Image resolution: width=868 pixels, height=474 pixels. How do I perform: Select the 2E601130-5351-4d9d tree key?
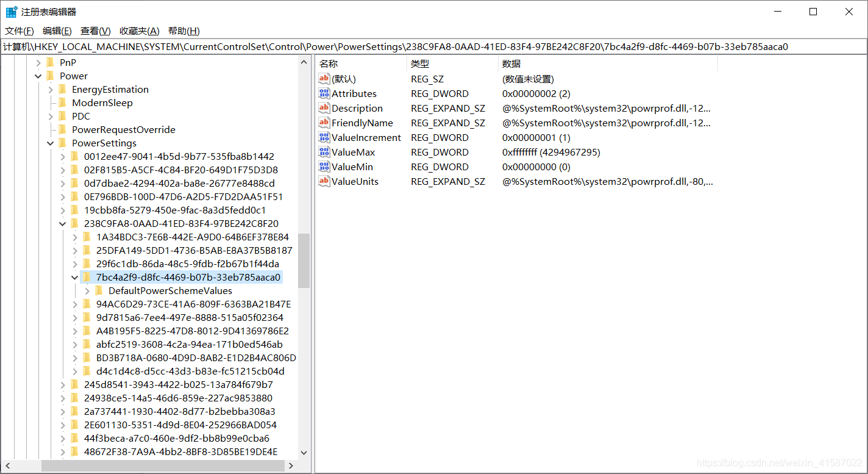click(180, 425)
